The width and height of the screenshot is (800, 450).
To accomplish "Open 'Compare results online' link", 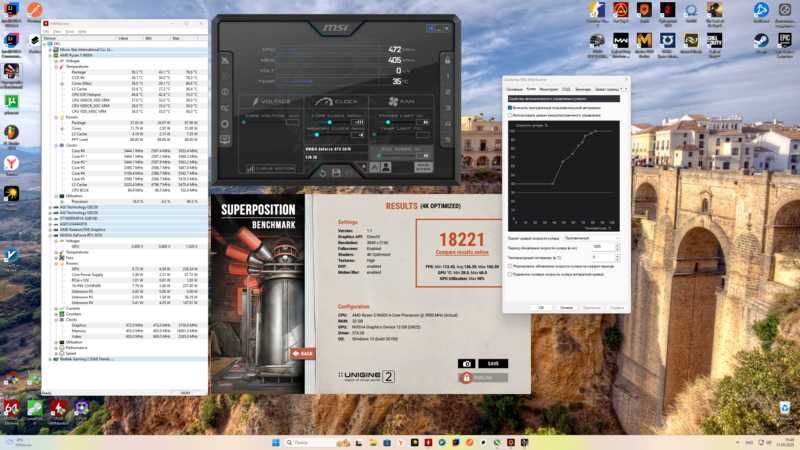I will pos(462,252).
